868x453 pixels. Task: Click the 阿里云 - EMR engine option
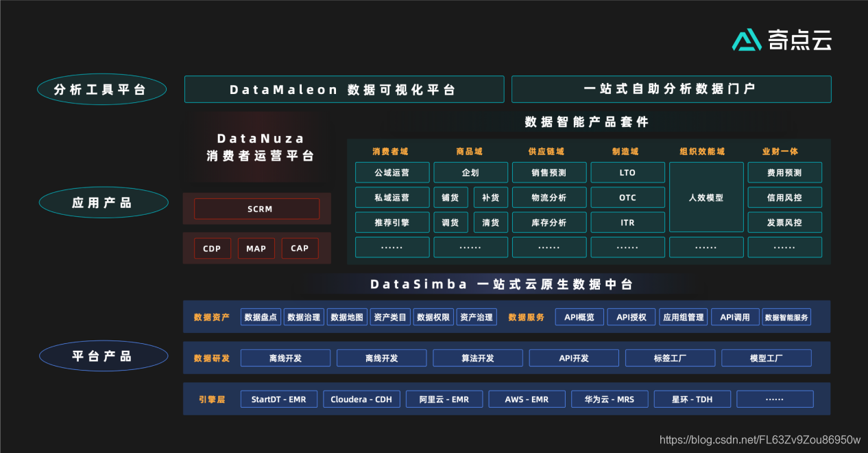444,399
